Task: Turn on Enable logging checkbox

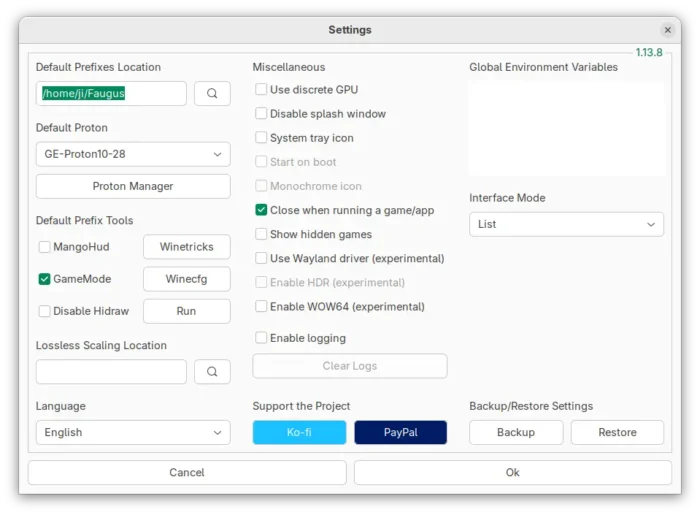Action: pyautogui.click(x=261, y=338)
